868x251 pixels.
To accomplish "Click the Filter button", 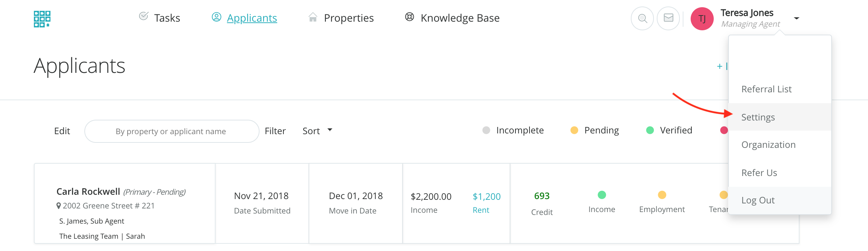I will pyautogui.click(x=275, y=131).
